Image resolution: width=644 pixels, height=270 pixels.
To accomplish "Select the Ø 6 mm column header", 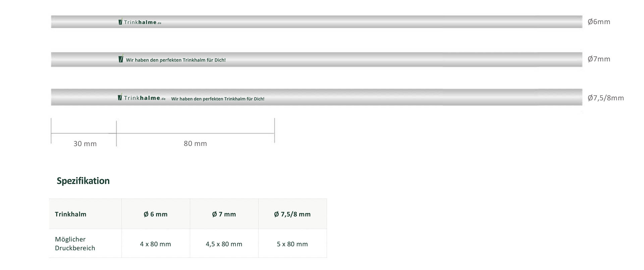I will (x=156, y=214).
